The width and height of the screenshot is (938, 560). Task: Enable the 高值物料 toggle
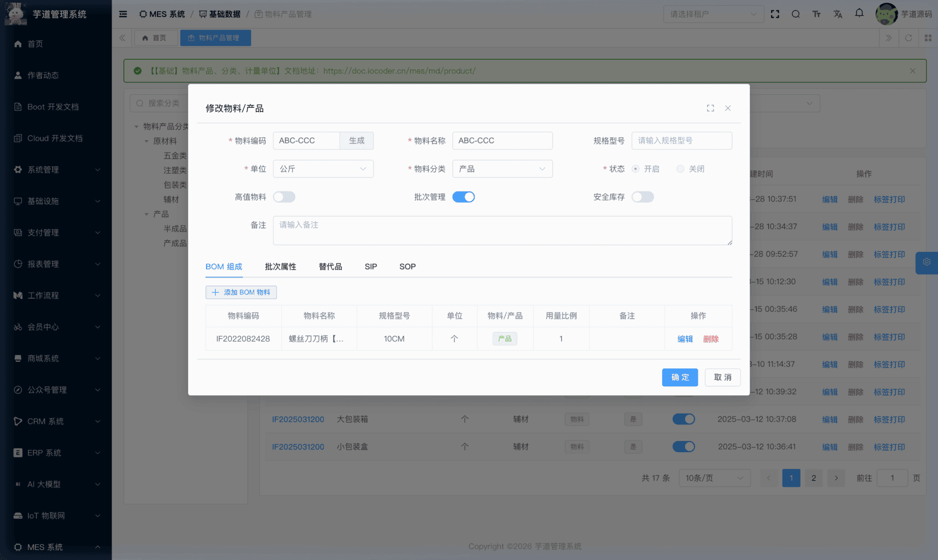pyautogui.click(x=284, y=197)
